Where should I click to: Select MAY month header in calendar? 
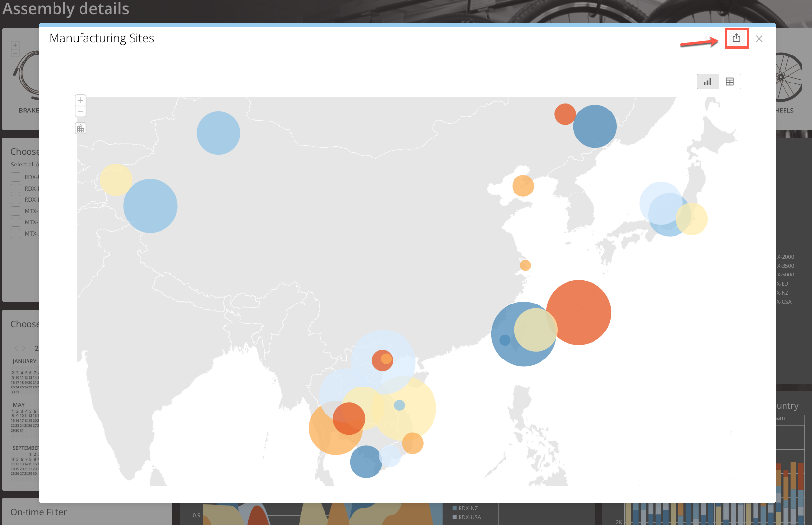click(x=19, y=405)
